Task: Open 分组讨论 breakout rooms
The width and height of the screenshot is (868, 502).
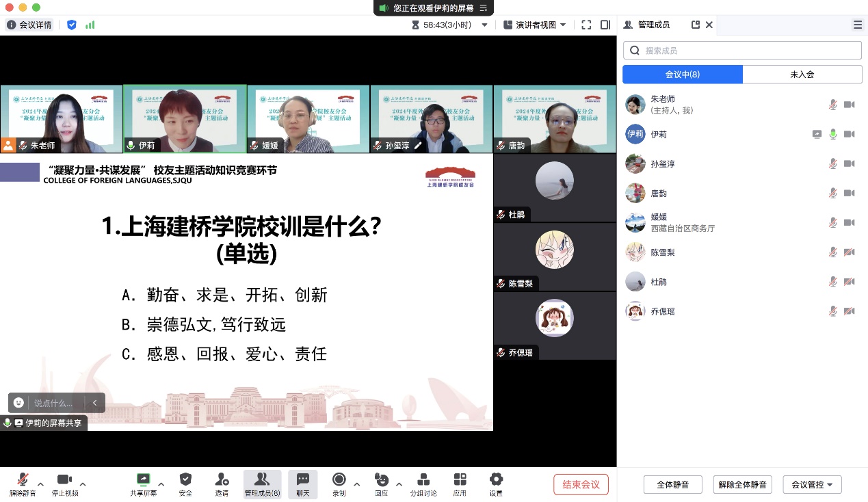Action: (423, 479)
